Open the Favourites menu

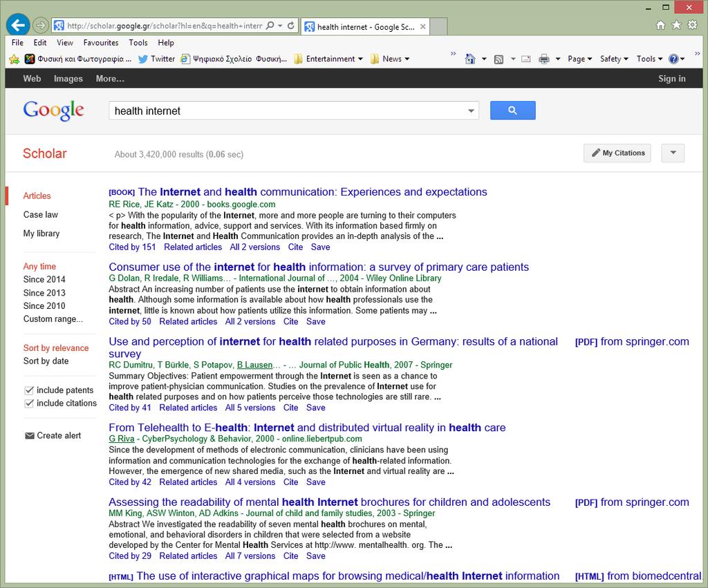(101, 43)
